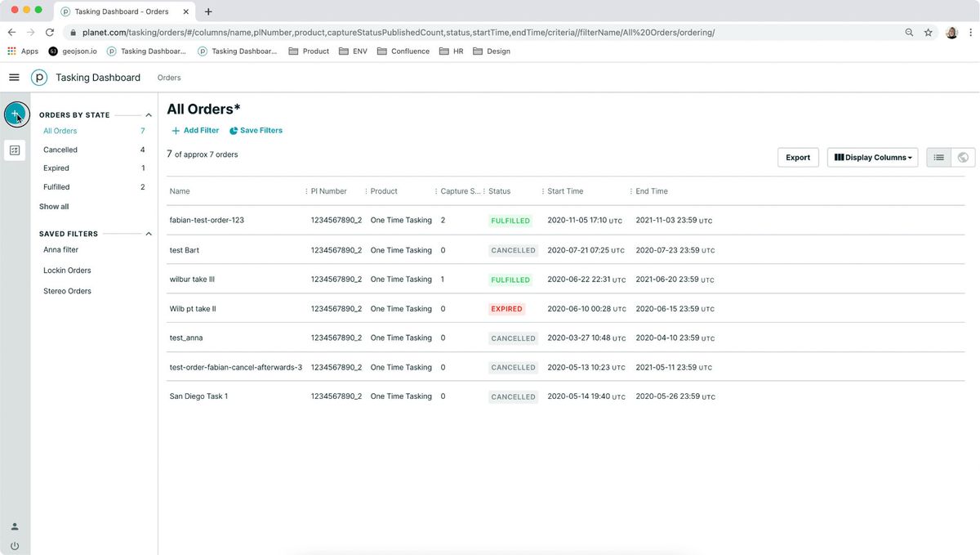Click the create new order plus icon
Screen dimensions: 980x555
coord(16,114)
